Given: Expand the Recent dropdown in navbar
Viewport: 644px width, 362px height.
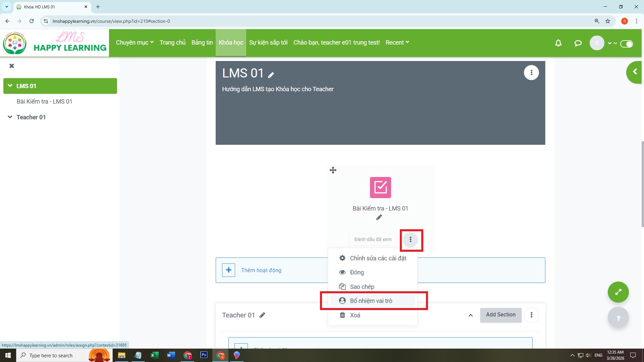Looking at the screenshot, I should 397,43.
